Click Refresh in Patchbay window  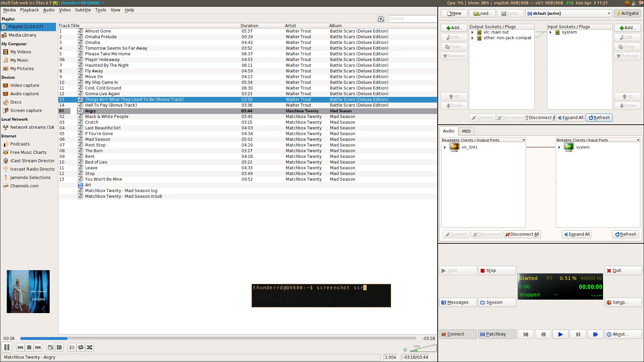[x=599, y=118]
